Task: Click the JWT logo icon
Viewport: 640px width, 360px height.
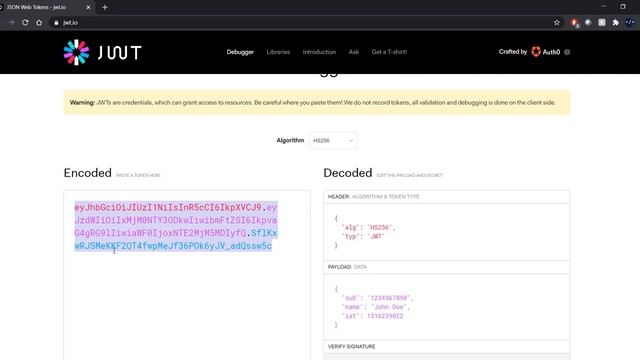Action: [x=76, y=52]
